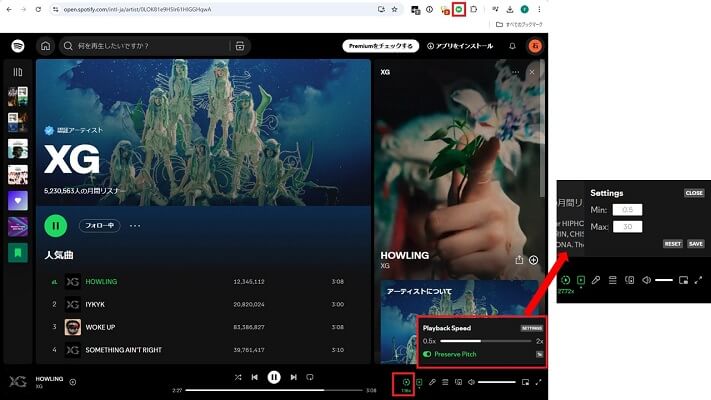This screenshot has height=400, width=711.
Task: Open the play queue icon
Action: click(445, 382)
